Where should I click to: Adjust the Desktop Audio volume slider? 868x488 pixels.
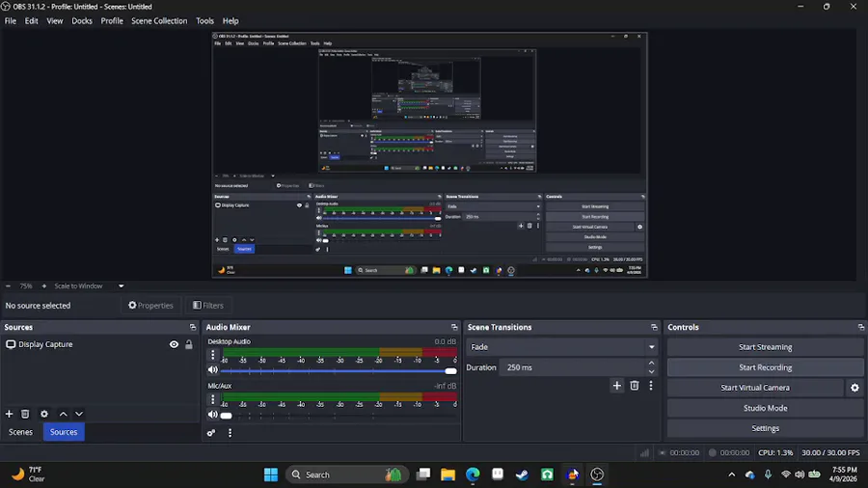[339, 370]
